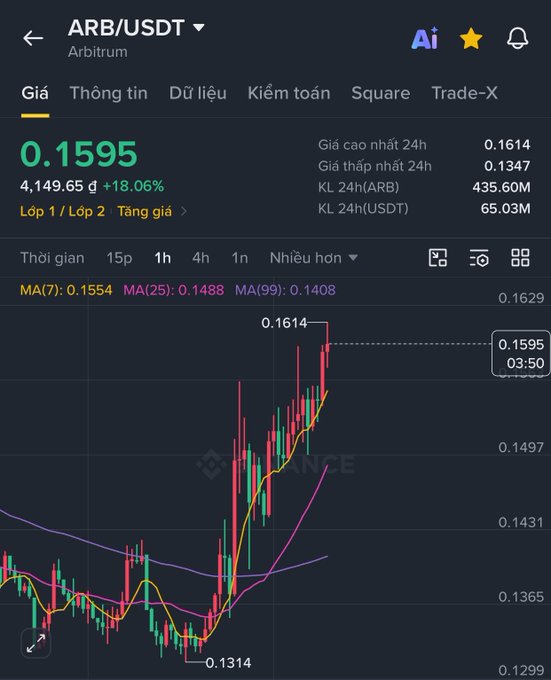Open the Square tab

pos(381,93)
